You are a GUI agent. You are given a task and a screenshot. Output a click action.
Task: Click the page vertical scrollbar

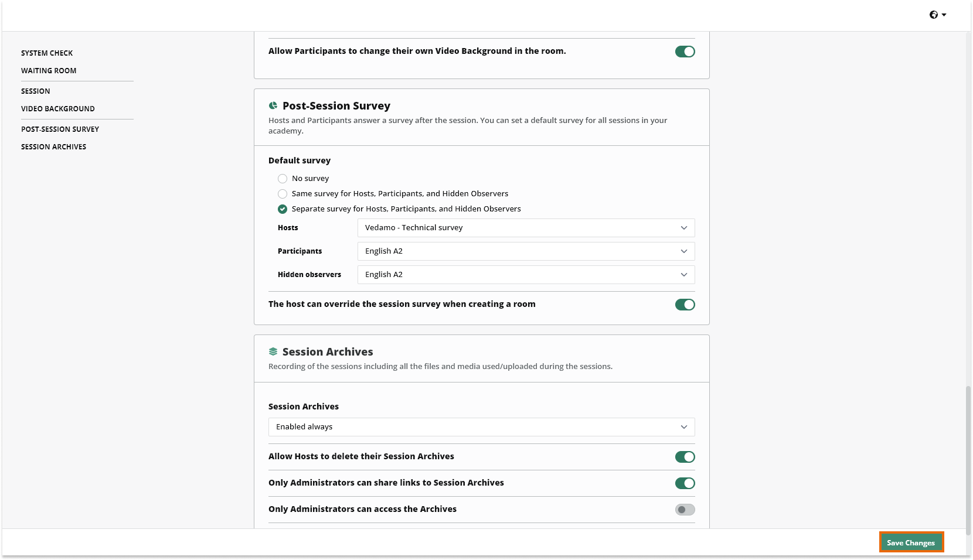tap(968, 457)
